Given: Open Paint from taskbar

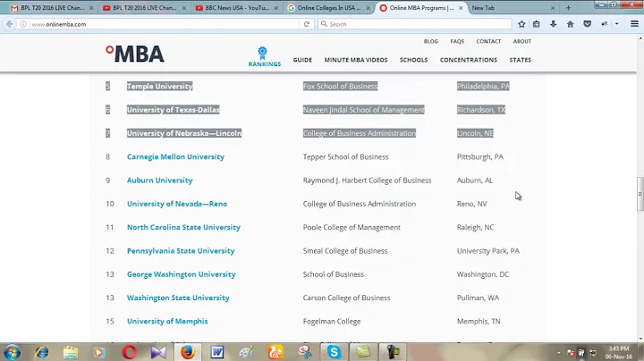Looking at the screenshot, I should click(246, 352).
